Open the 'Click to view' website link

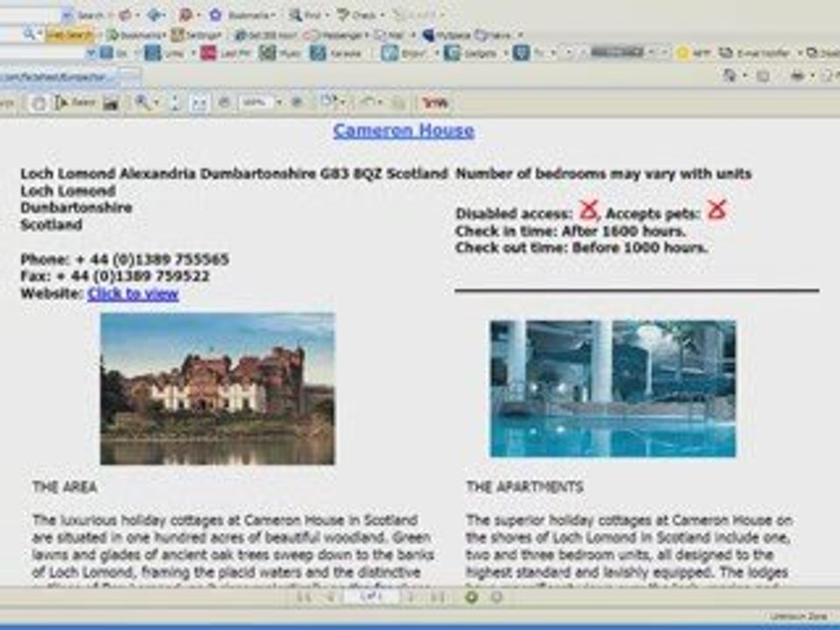[x=133, y=294]
